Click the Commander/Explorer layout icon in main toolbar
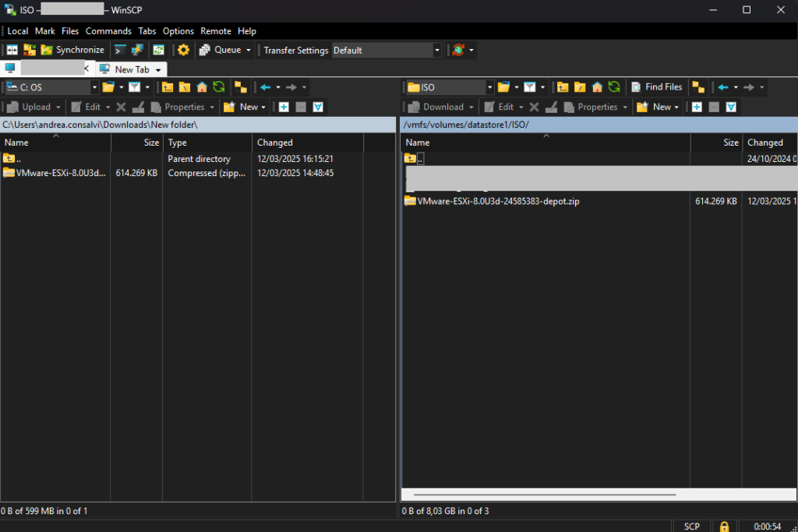The image size is (798, 532). (12, 50)
